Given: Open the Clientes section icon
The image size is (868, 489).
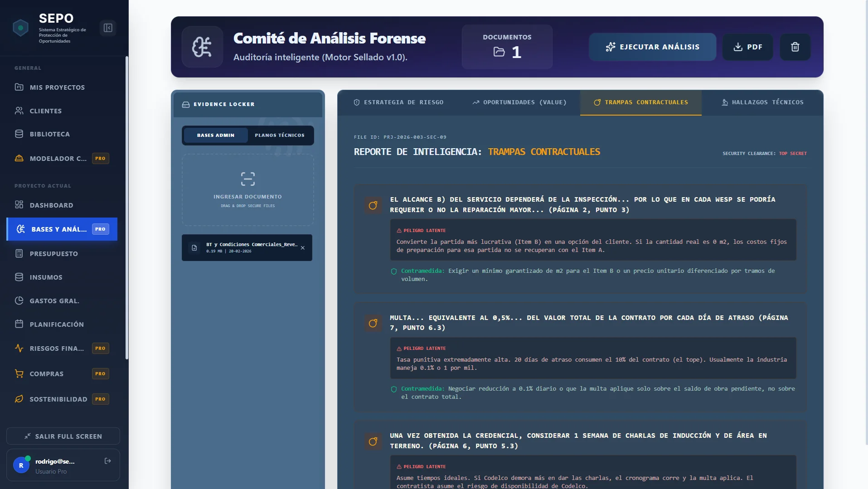Looking at the screenshot, I should (19, 111).
